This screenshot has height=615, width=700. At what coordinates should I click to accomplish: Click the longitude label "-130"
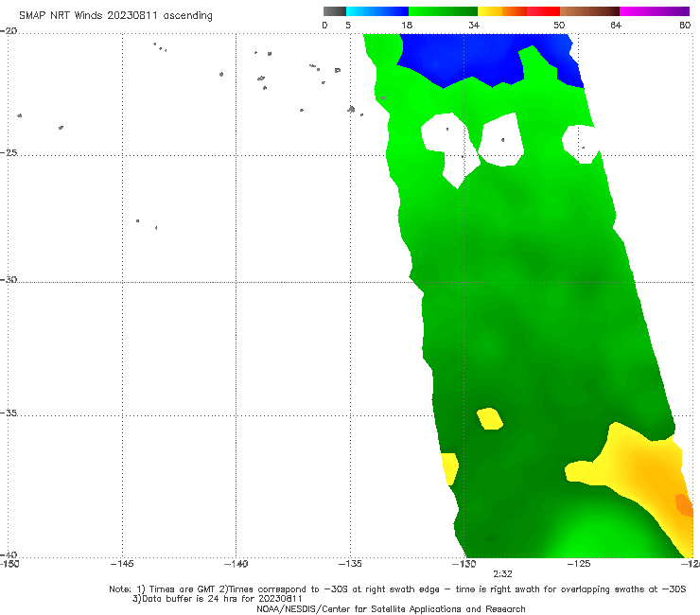[x=464, y=564]
